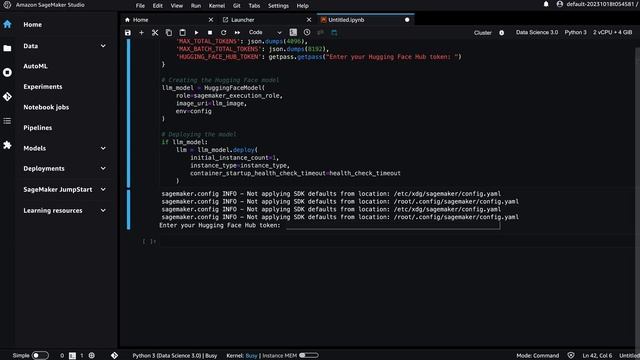Open the table of contents list icon
Screen dimensions: 640x360
pos(7,121)
